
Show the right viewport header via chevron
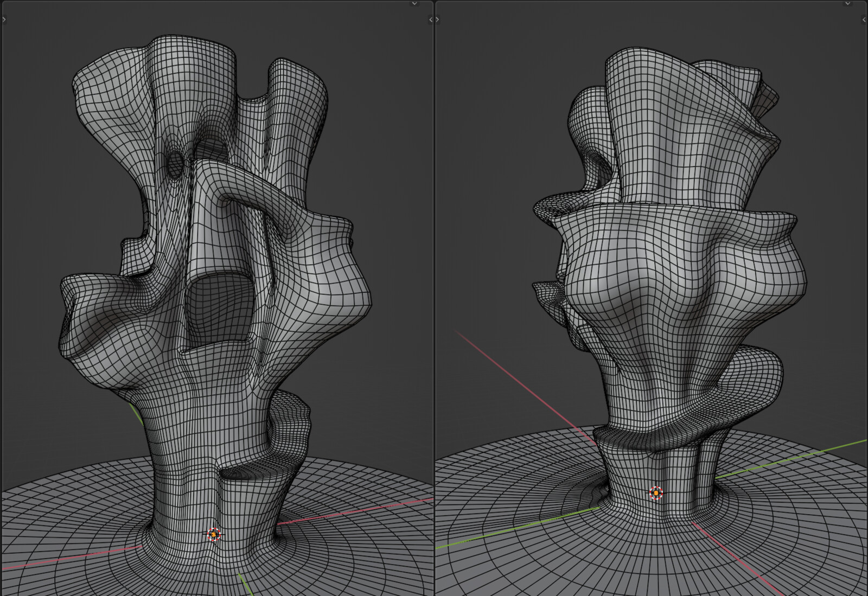[848, 3]
